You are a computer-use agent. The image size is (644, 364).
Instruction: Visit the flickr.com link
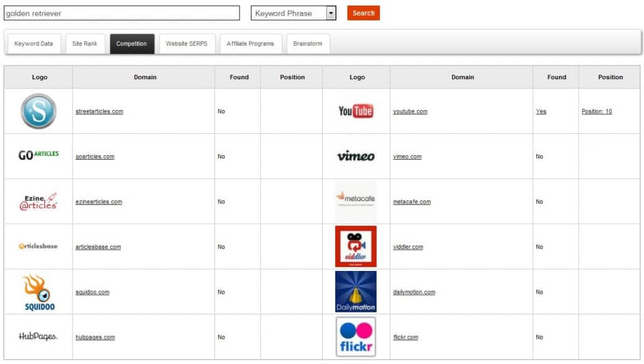pos(406,337)
